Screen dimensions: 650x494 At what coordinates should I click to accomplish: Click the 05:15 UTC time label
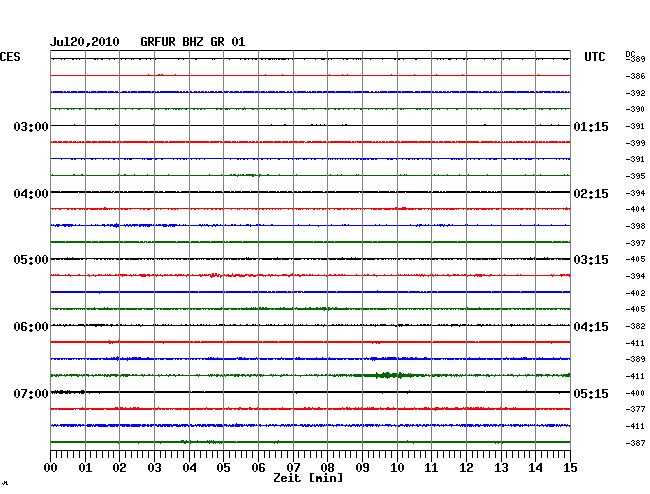591,393
